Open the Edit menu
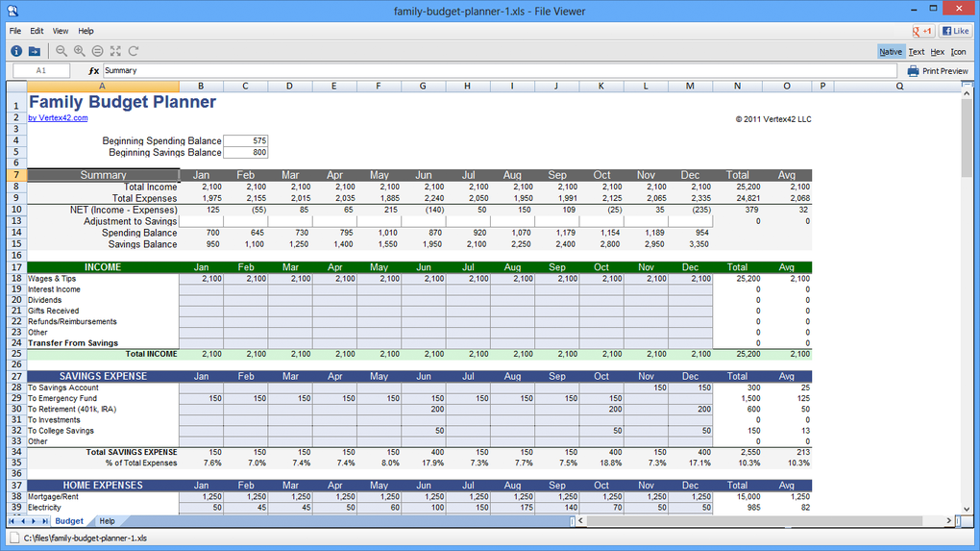The height and width of the screenshot is (551, 980). coord(37,31)
